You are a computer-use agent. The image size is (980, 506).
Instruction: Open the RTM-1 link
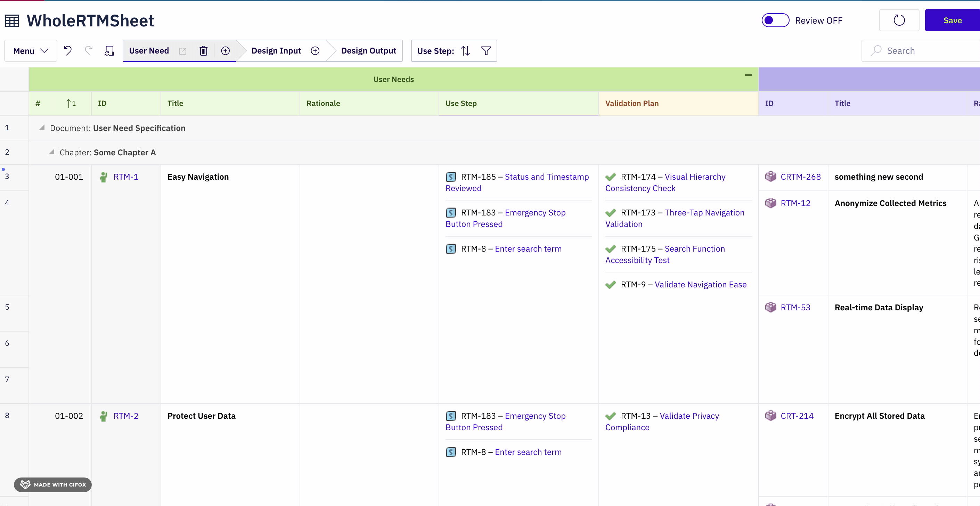[x=125, y=177]
